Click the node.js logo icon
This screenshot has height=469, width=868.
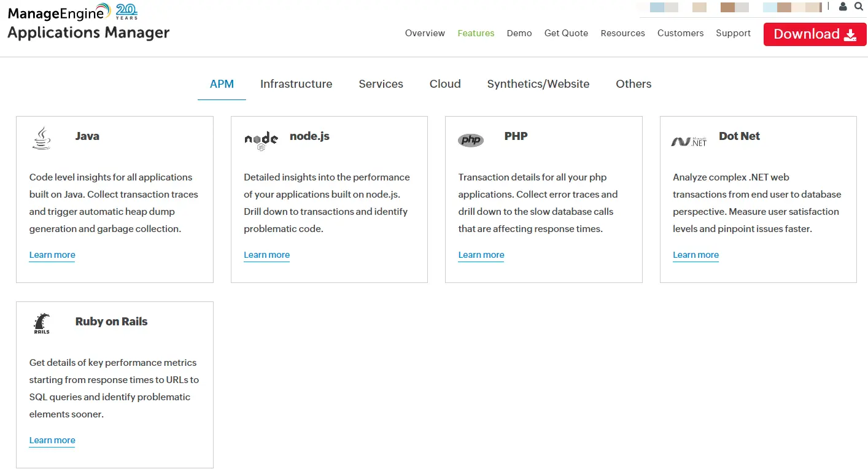pyautogui.click(x=260, y=139)
